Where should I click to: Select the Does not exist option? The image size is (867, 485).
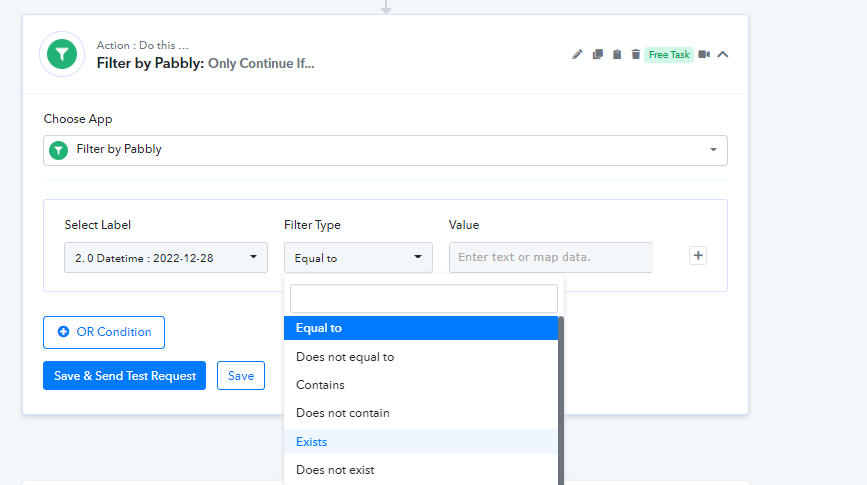[x=421, y=470]
